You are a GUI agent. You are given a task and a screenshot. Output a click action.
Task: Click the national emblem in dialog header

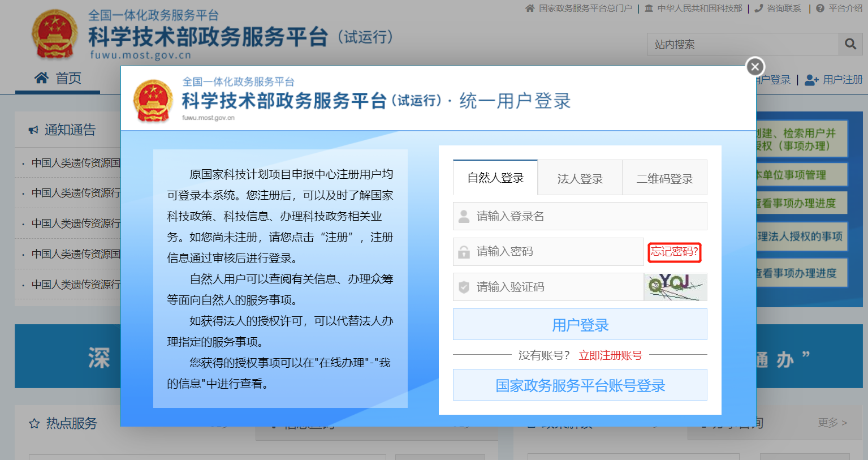coord(153,101)
